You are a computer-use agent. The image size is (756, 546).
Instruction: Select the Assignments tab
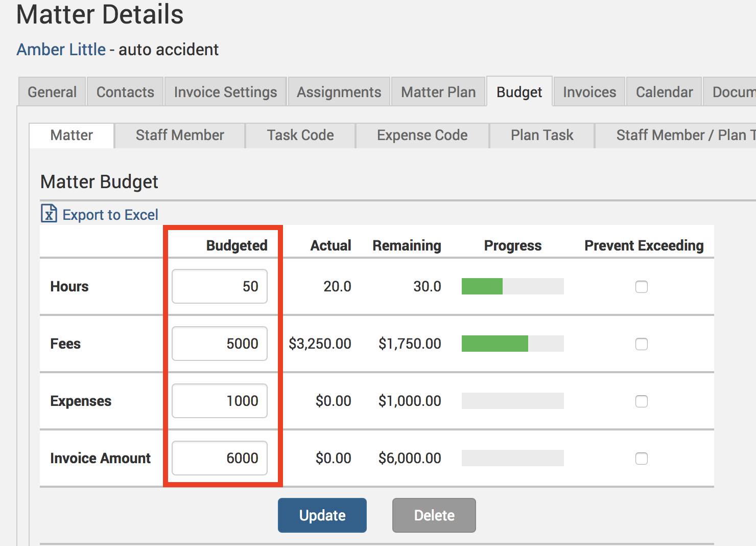(339, 92)
